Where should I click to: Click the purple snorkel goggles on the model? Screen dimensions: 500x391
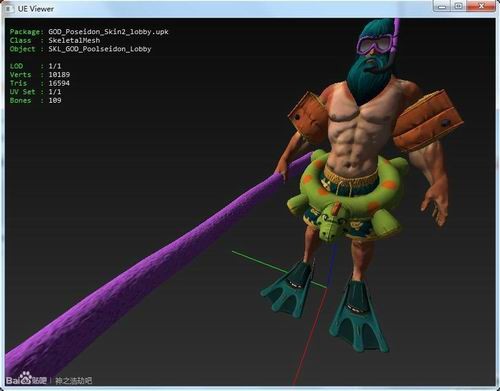(x=374, y=44)
